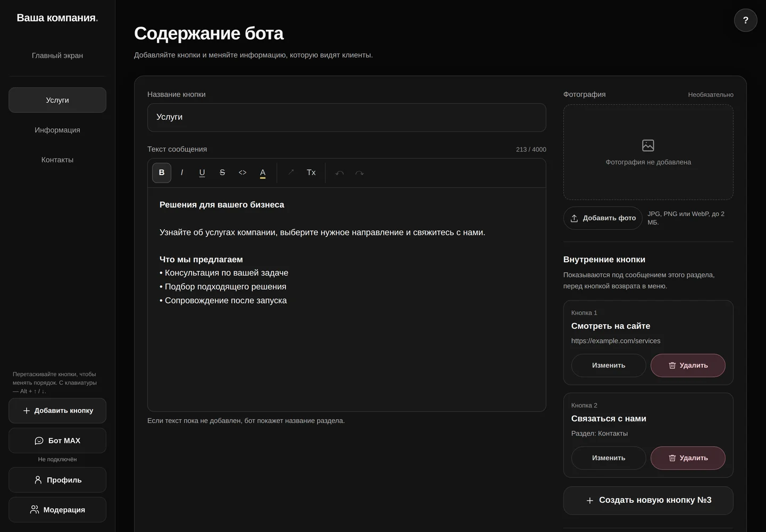Screen dimensions: 766x532
Task: Apply underline formatting to message text
Action: click(202, 173)
